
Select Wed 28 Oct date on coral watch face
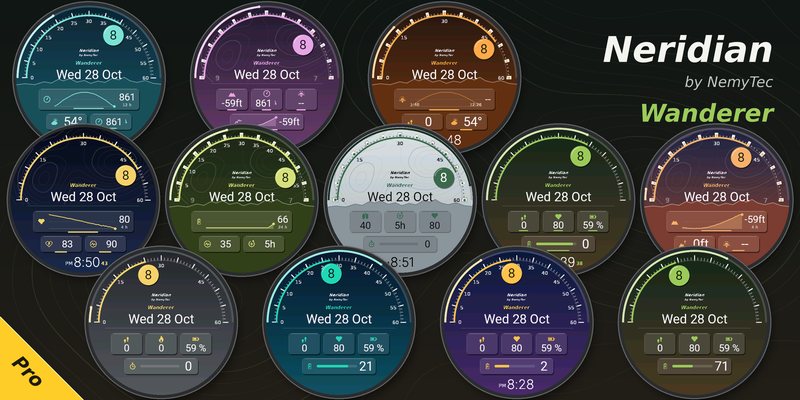coord(717,196)
